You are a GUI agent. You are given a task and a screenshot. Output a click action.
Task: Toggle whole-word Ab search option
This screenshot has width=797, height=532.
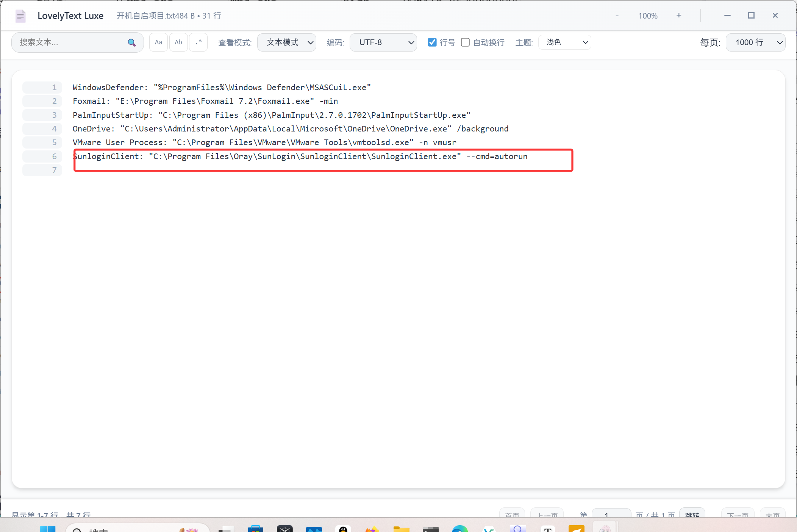(178, 42)
